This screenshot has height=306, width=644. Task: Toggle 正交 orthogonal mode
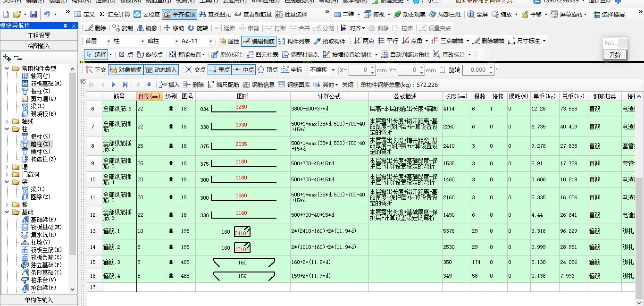[x=96, y=70]
